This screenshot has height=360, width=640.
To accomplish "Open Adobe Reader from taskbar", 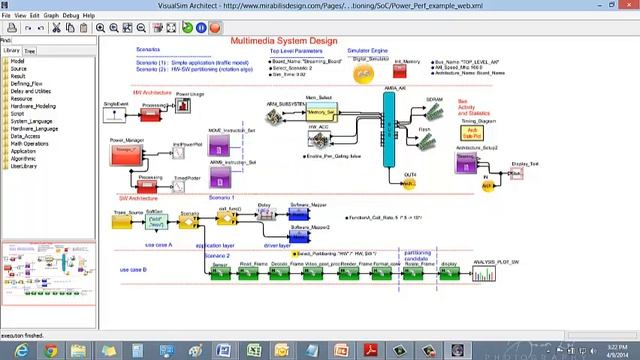I will 370,351.
